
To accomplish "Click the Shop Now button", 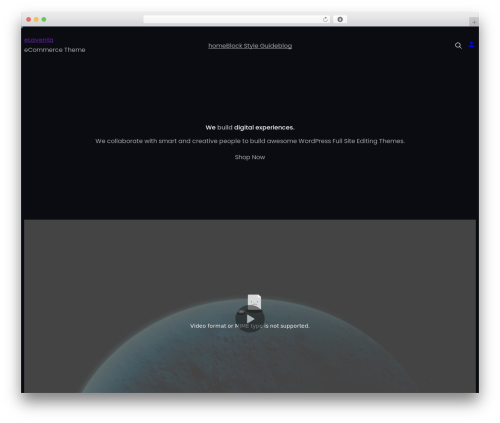I will click(250, 157).
